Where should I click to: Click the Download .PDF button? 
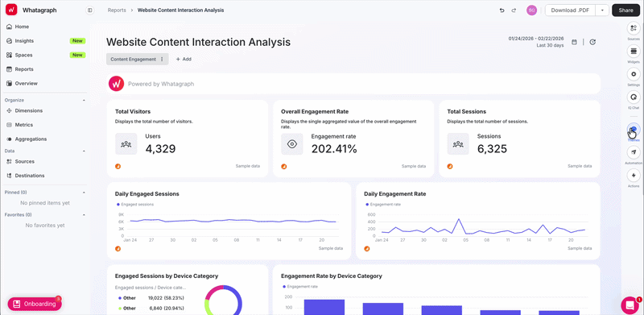[570, 10]
